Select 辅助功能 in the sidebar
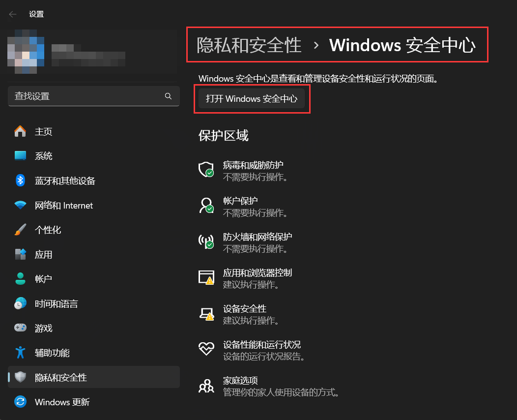Screen dimensions: 517x420 pyautogui.click(x=52, y=353)
